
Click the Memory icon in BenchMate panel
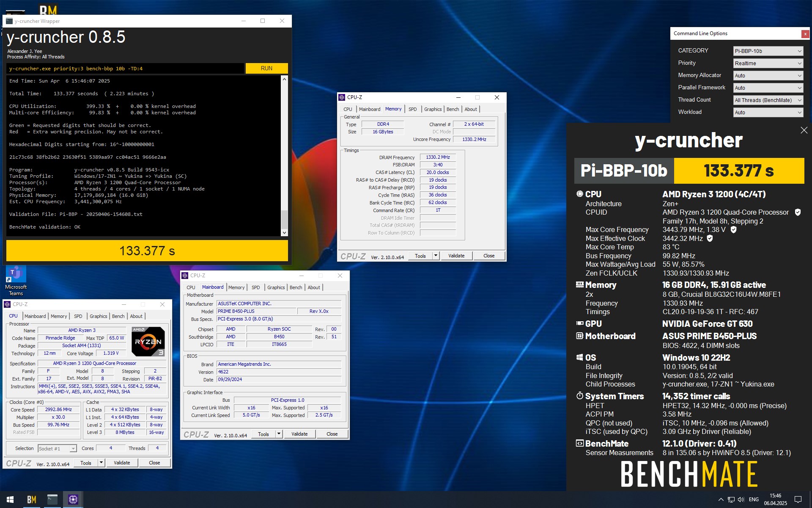pyautogui.click(x=579, y=284)
